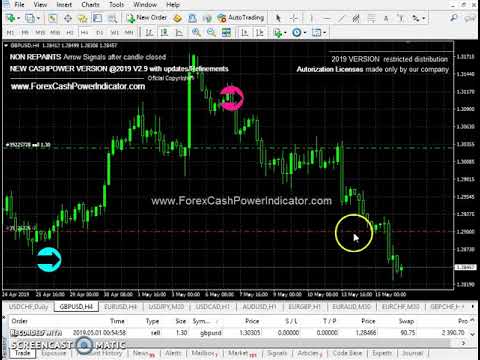Launch MetaEditor via yellow diamond icon
Screen dimensions: 480x360
(177, 18)
